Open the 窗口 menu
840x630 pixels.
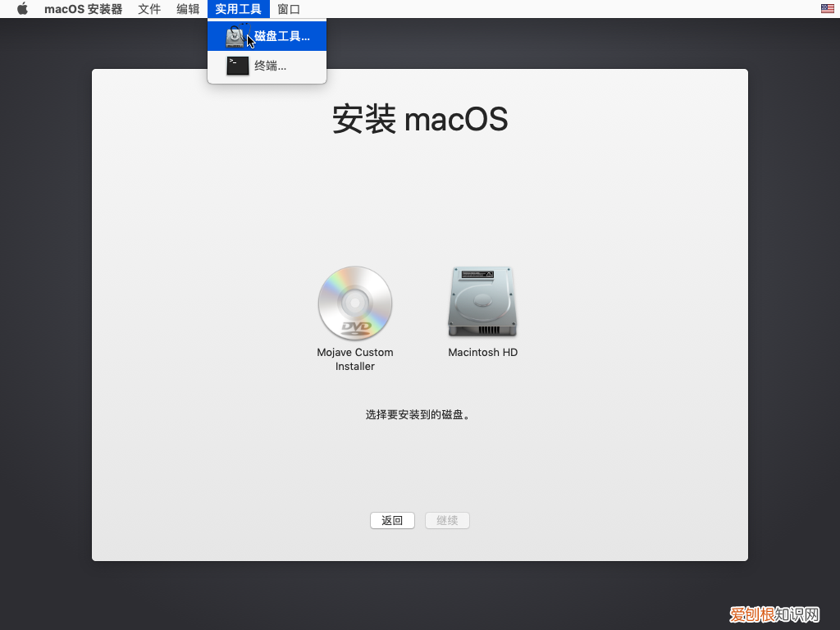point(289,9)
